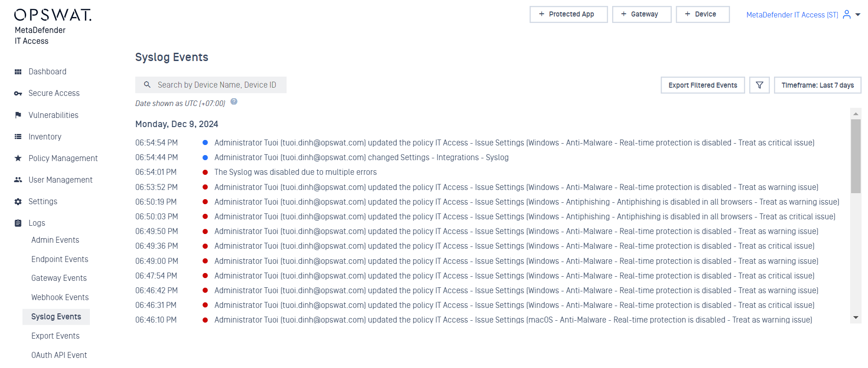868x368 pixels.
Task: Click the 06:50:03 PM Antiphishing critical event
Action: coord(525,217)
